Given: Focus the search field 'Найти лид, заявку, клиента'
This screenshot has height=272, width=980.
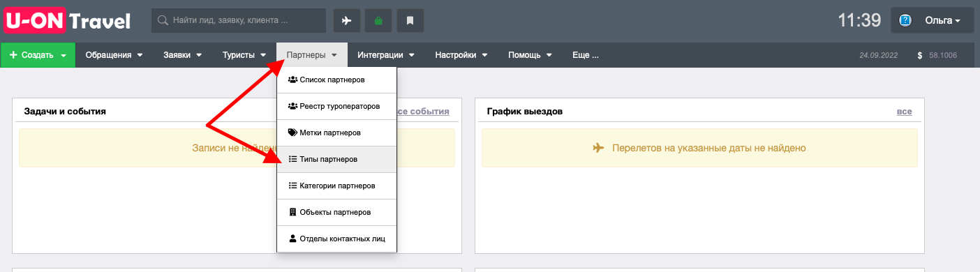Looking at the screenshot, I should click(x=239, y=21).
